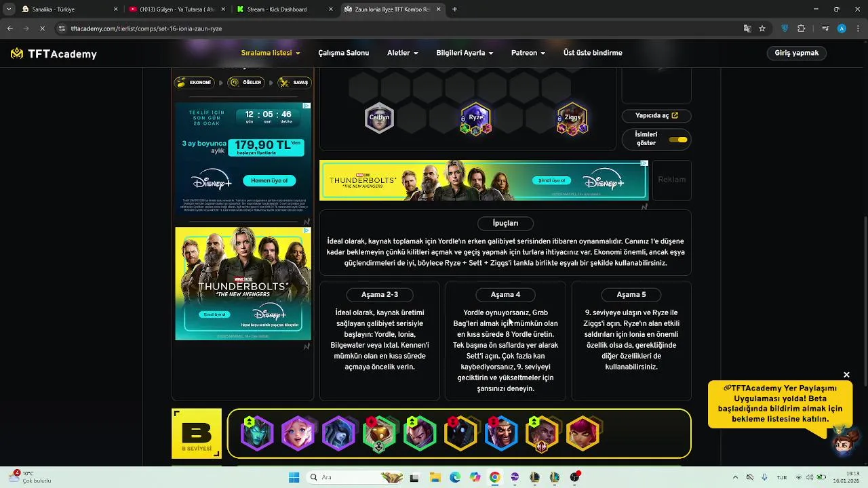The width and height of the screenshot is (868, 488).
Task: Click the red-haired champion in B tier
Action: [x=583, y=433]
